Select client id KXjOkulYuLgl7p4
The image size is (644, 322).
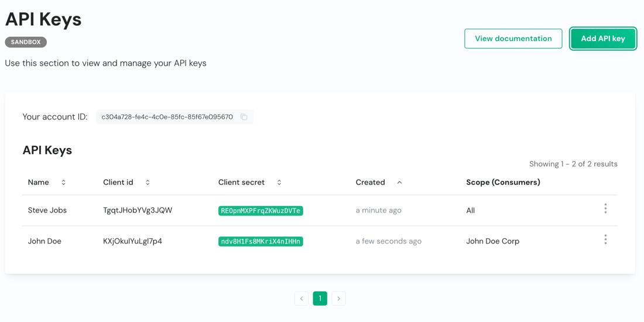pos(132,241)
